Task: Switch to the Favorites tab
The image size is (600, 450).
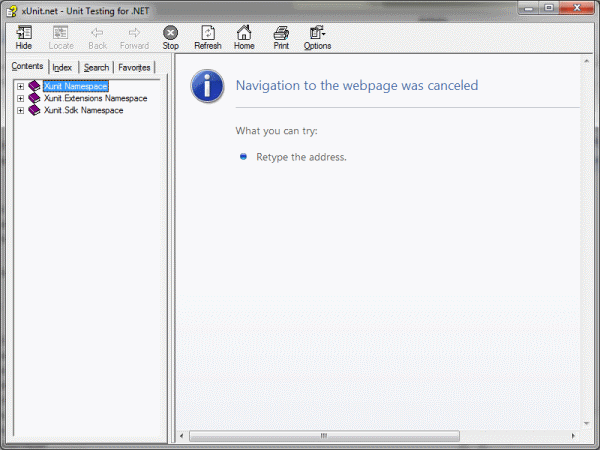Action: [134, 67]
